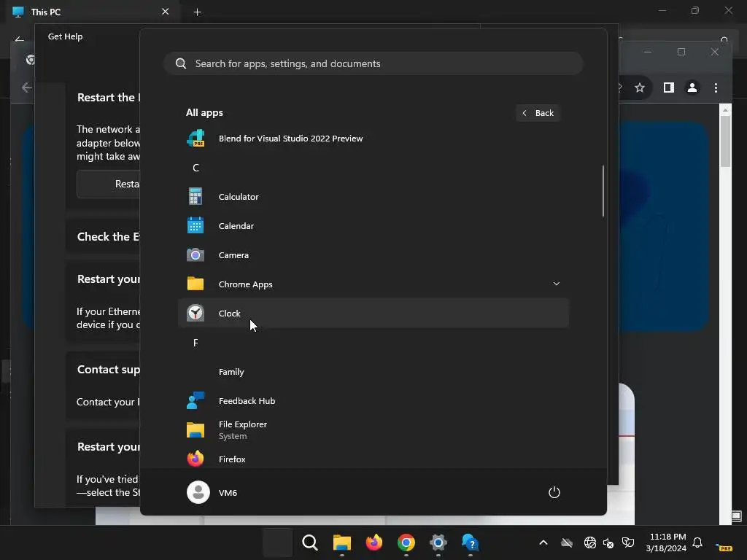Open Chrome profile avatar icon
747x560 pixels.
692,87
